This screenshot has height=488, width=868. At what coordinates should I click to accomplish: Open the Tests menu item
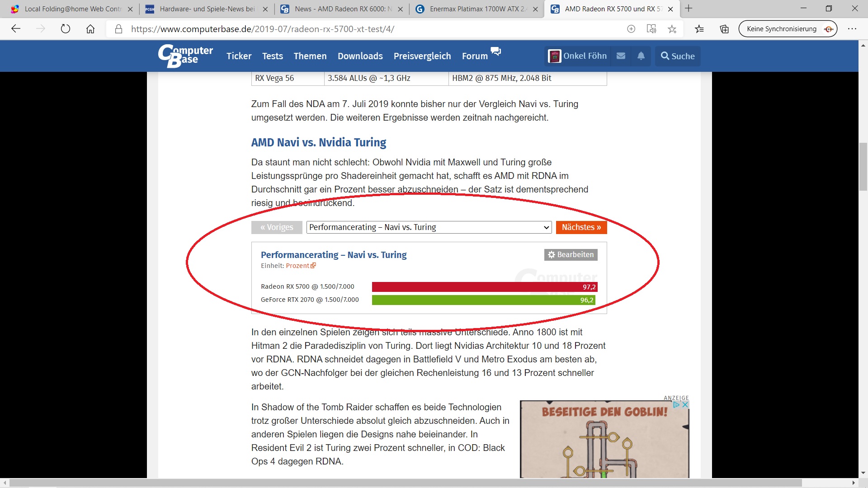pyautogui.click(x=272, y=56)
